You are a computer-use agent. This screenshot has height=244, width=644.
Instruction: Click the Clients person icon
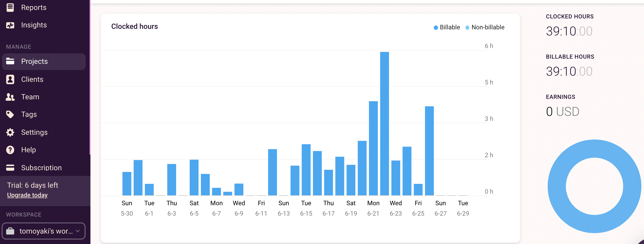pyautogui.click(x=10, y=79)
